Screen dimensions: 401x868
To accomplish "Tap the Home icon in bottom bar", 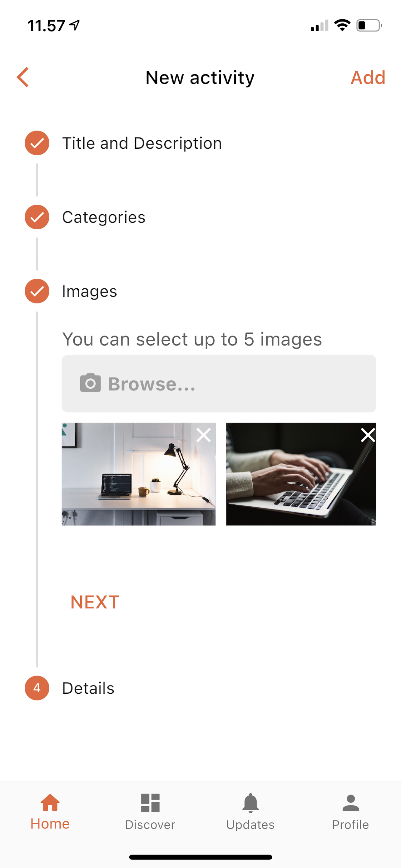I will pyautogui.click(x=50, y=802).
